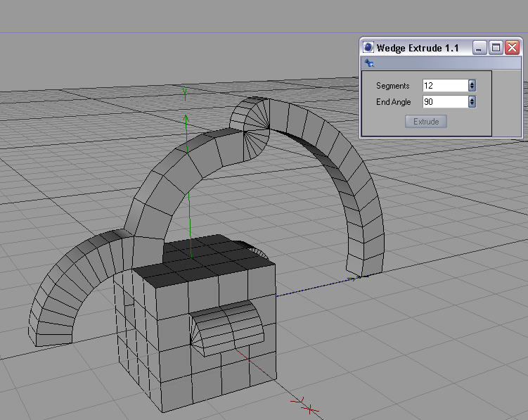528x420 pixels.
Task: Click the Wedge Extrude 1.1 title bar text
Action: pyautogui.click(x=418, y=48)
